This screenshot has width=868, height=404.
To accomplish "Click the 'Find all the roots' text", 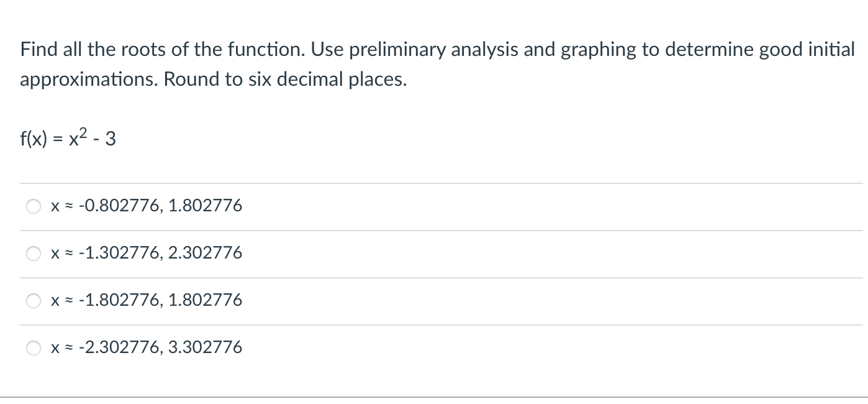I will [94, 49].
